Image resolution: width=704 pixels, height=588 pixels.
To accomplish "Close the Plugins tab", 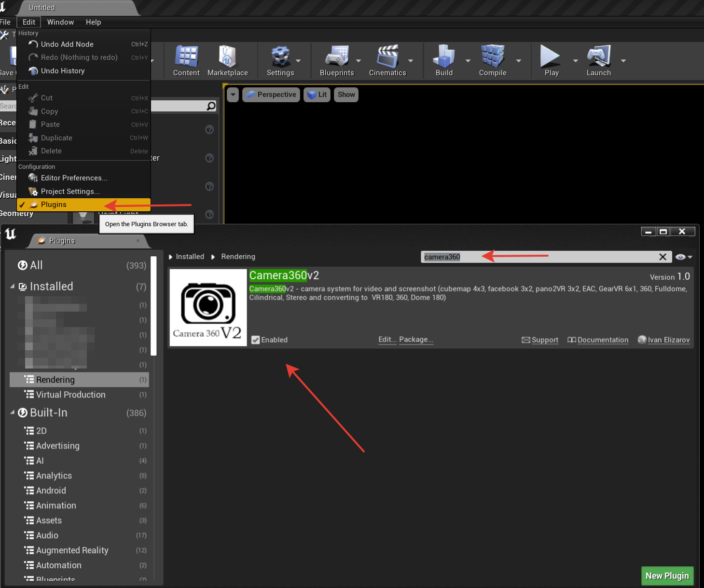I will pyautogui.click(x=138, y=241).
